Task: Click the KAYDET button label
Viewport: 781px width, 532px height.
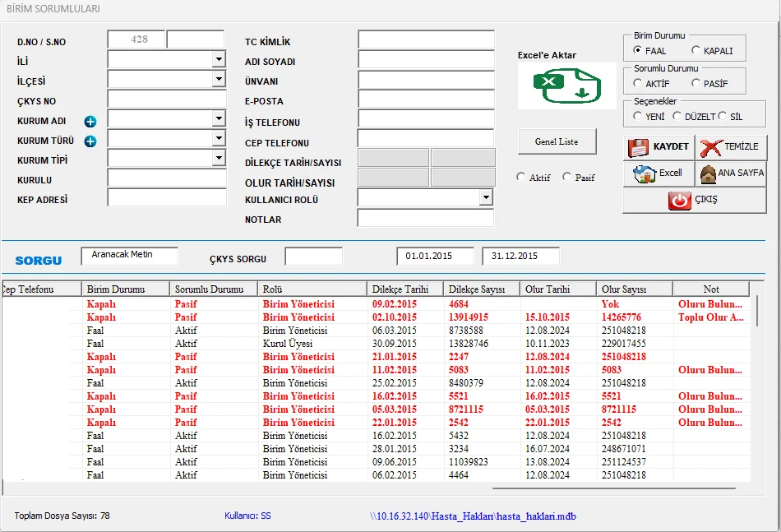Action: click(670, 146)
